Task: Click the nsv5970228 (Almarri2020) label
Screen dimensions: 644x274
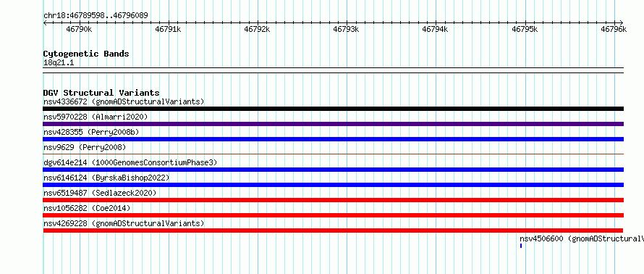Action: point(96,117)
